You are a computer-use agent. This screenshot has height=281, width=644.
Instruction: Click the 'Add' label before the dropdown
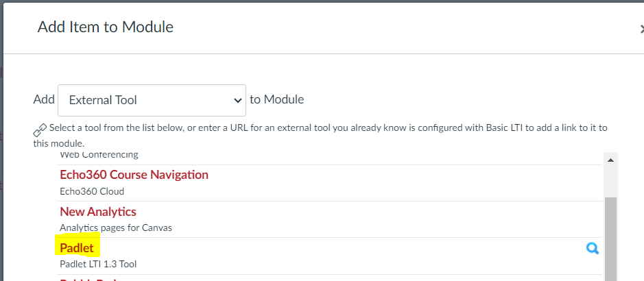click(44, 99)
